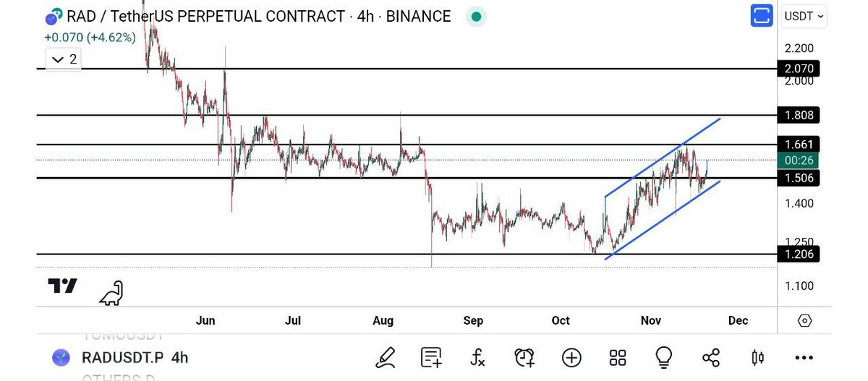Viewport: 868px width, 381px height.
Task: Open the three-dots more menu
Action: [x=804, y=357]
